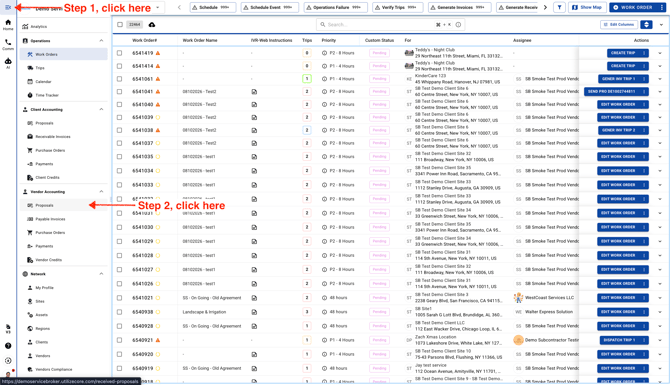Click the cloud download icon above table

152,25
